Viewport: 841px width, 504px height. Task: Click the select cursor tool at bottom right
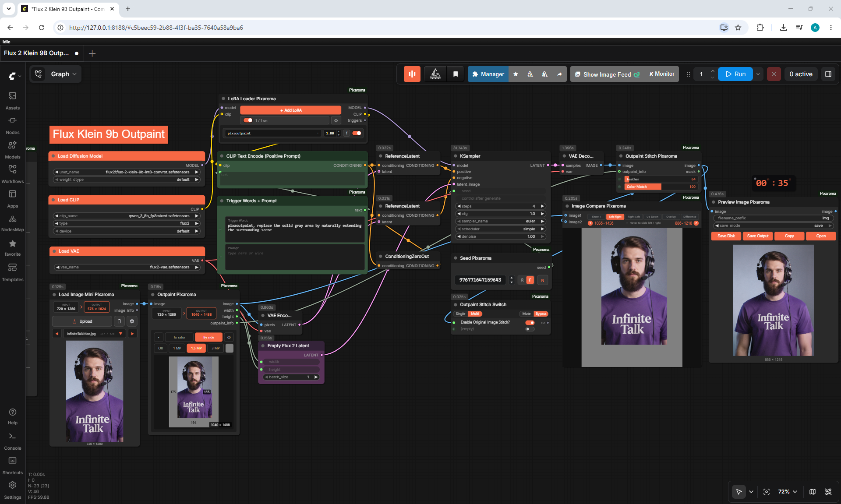[x=739, y=492]
